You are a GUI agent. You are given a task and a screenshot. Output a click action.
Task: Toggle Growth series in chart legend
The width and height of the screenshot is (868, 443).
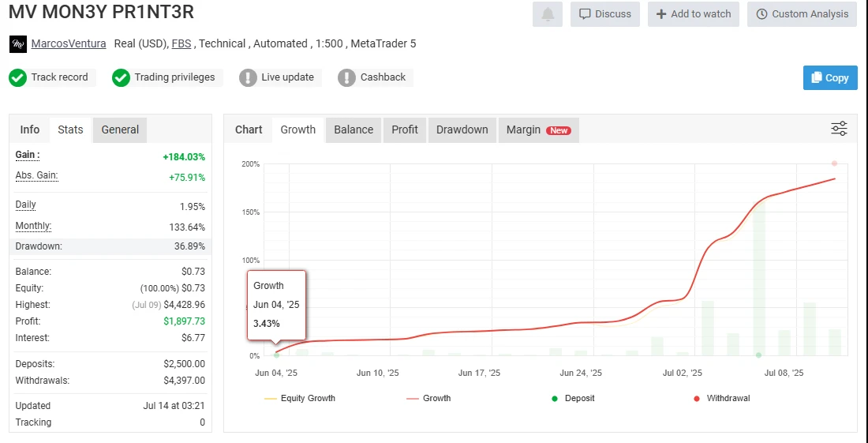coord(428,399)
